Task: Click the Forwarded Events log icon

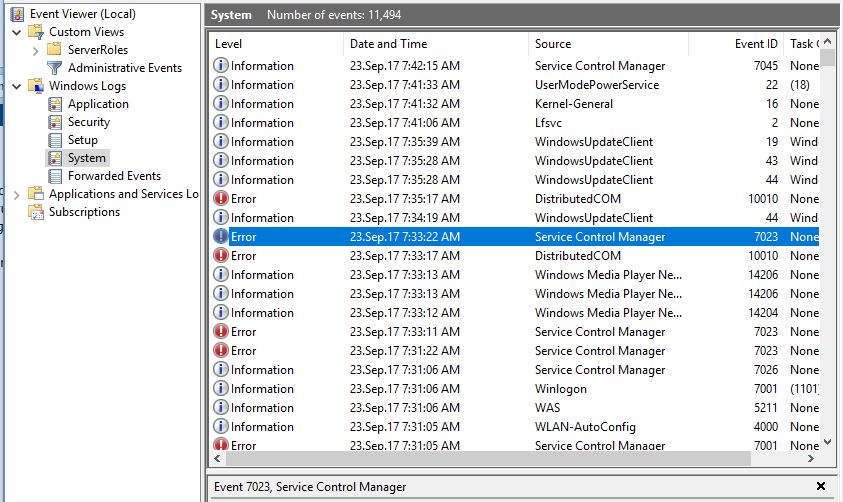Action: pyautogui.click(x=54, y=176)
